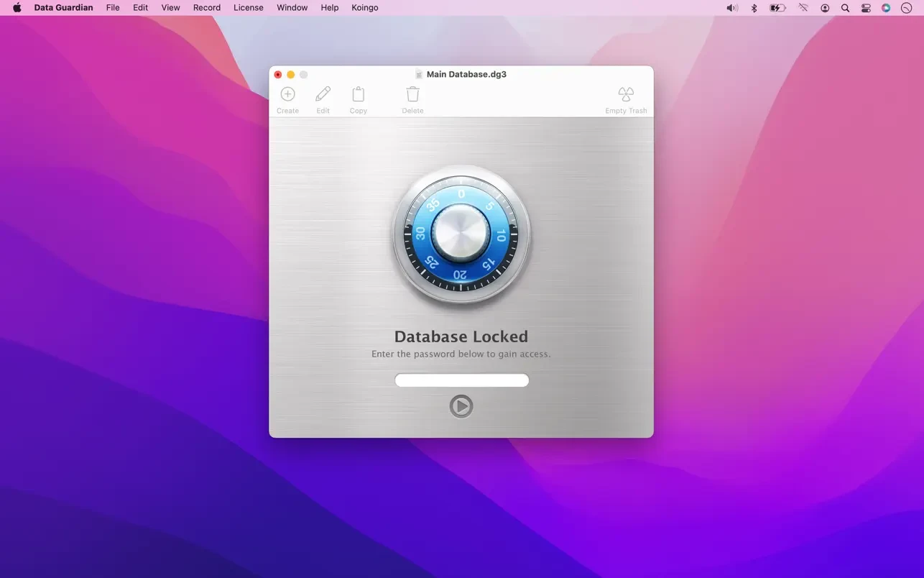
Task: Open the Edit menu in menu bar
Action: coord(140,8)
